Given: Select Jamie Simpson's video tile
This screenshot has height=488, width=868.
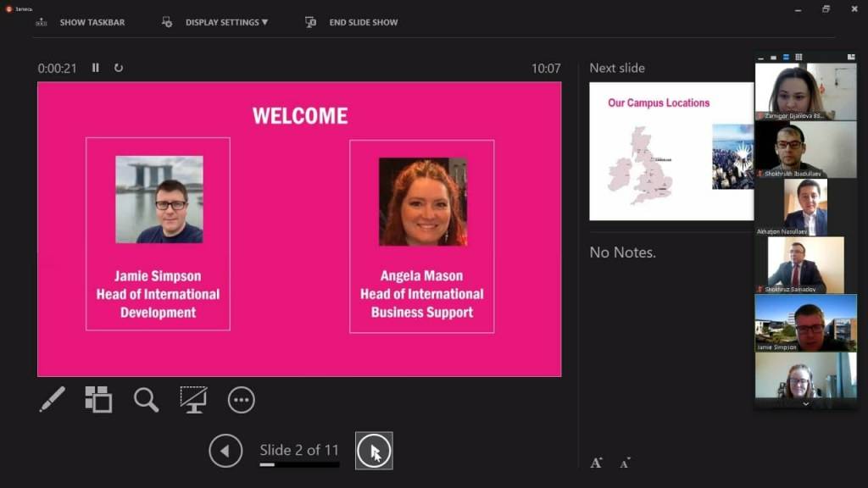Looking at the screenshot, I should coord(805,323).
